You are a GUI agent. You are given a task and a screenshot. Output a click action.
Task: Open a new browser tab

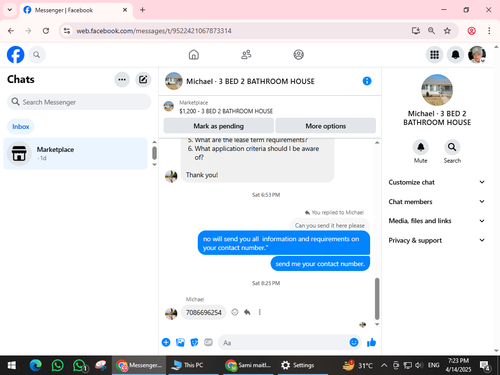click(x=142, y=10)
